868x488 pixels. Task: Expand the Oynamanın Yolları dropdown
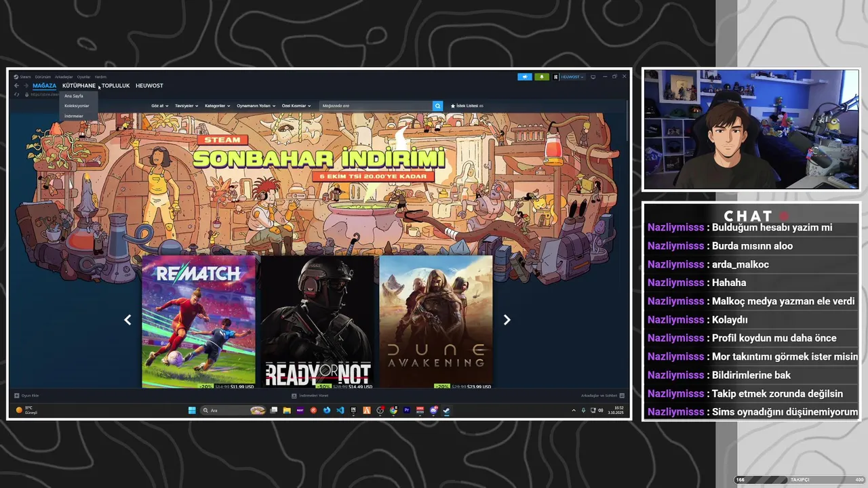pyautogui.click(x=256, y=106)
